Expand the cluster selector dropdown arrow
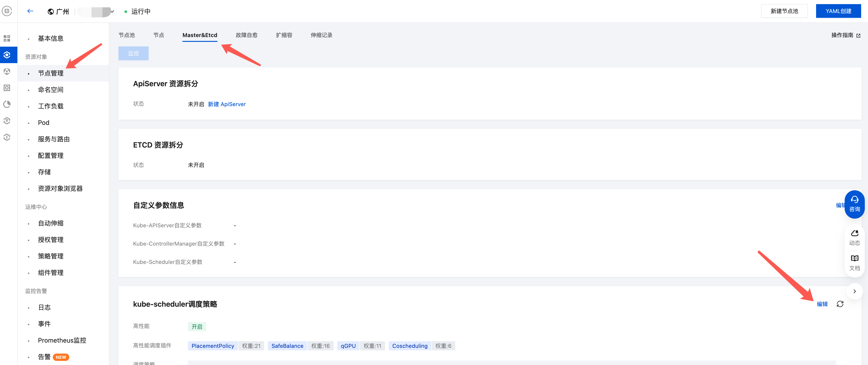 113,11
